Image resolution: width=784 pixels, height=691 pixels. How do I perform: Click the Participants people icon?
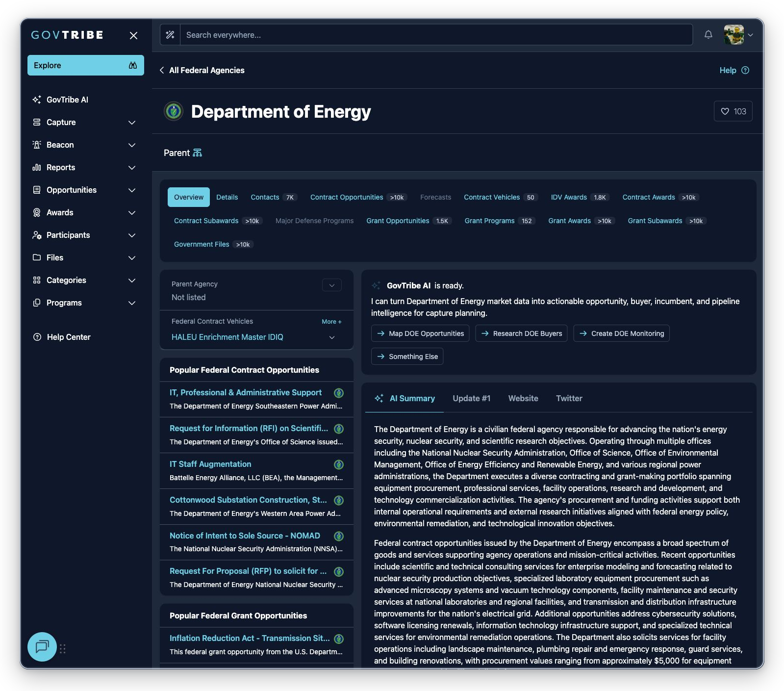coord(37,235)
